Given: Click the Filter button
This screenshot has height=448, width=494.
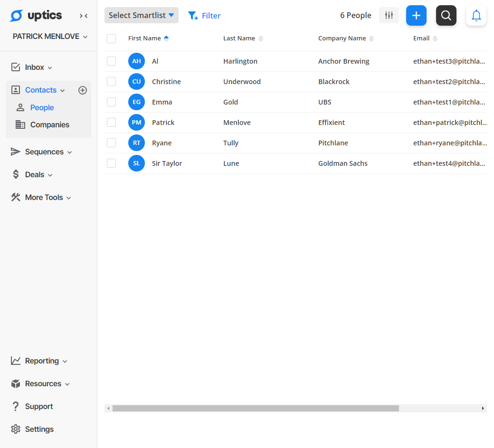Looking at the screenshot, I should (x=204, y=15).
